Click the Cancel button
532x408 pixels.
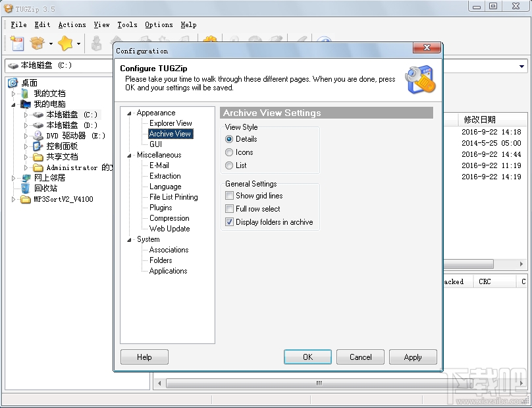pyautogui.click(x=360, y=357)
